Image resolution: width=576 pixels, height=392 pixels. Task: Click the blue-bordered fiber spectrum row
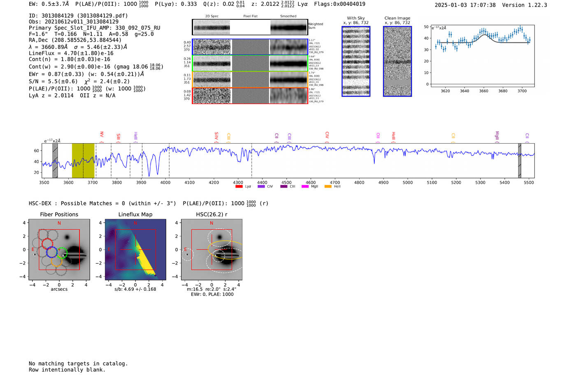point(250,47)
